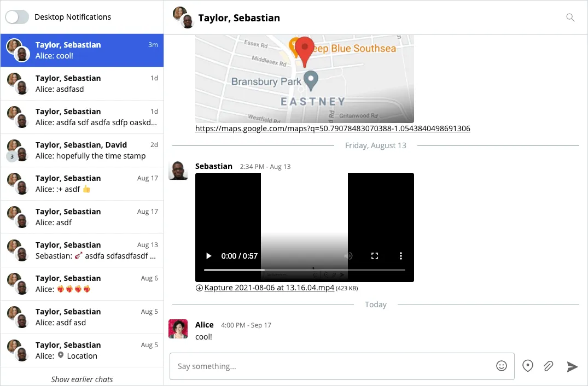The image size is (588, 386).
Task: Show earlier chats
Action: (x=81, y=379)
